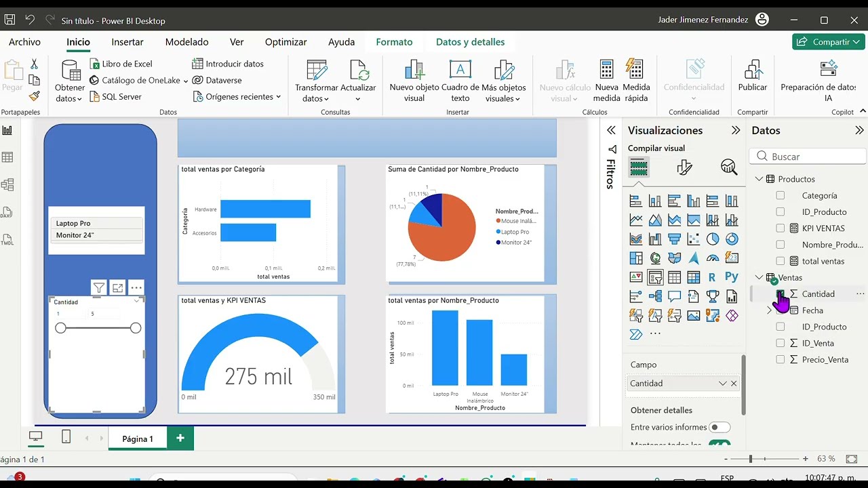Viewport: 868px width, 488px height.
Task: Open the Más objetos visuales dropdown
Action: click(503, 94)
